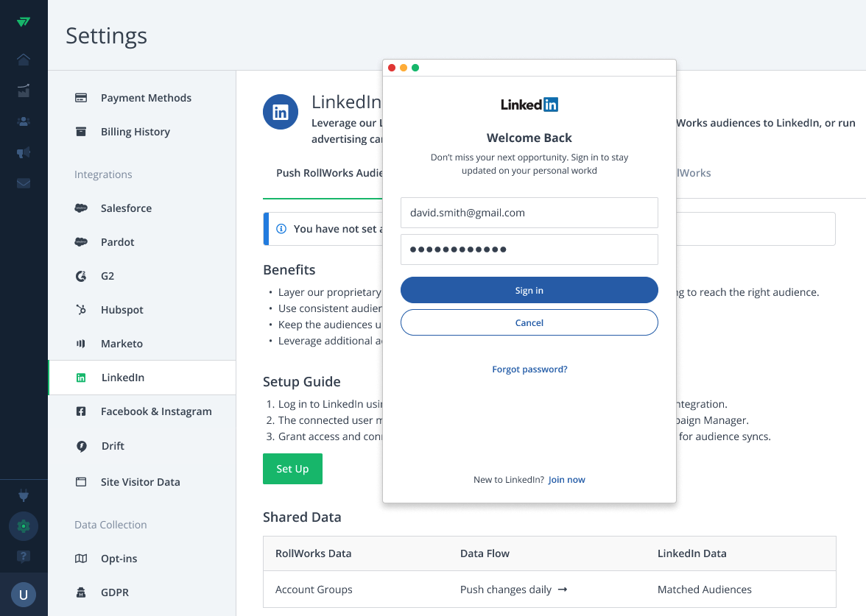This screenshot has height=616, width=866.
Task: Select the LinkedIn item in settings sidebar
Action: 143,378
